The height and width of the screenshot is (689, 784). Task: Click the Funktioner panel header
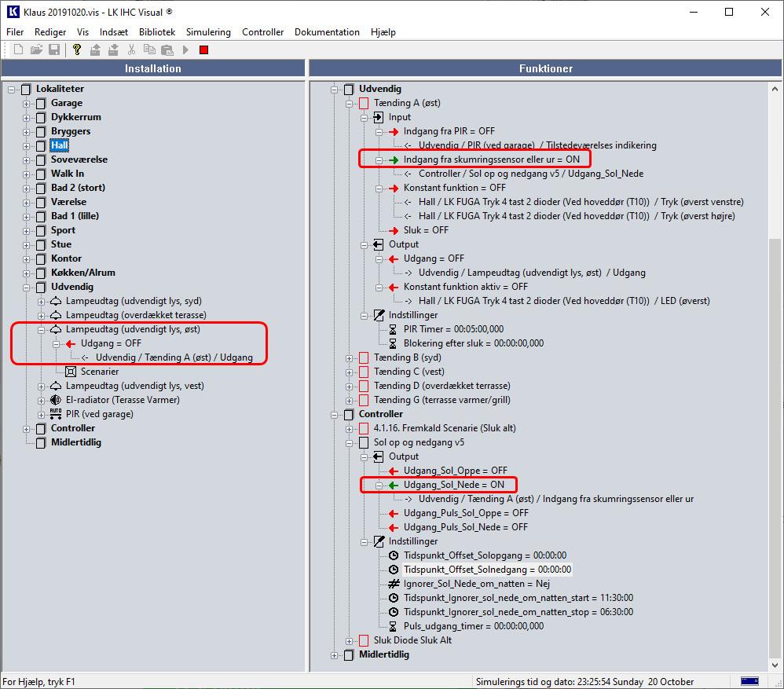[545, 68]
